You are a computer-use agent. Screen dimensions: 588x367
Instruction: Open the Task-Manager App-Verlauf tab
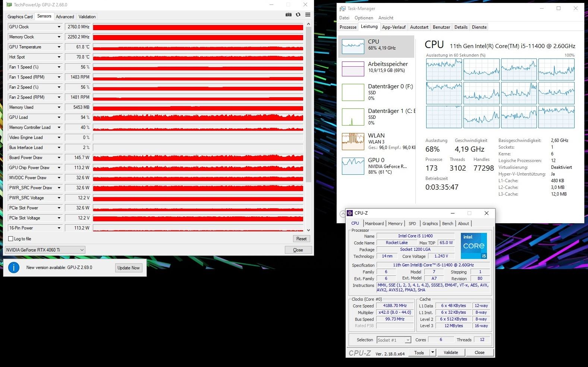pos(394,27)
